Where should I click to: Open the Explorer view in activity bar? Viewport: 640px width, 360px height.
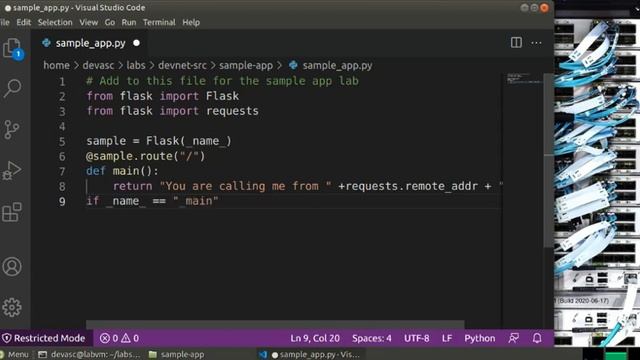pyautogui.click(x=12, y=48)
